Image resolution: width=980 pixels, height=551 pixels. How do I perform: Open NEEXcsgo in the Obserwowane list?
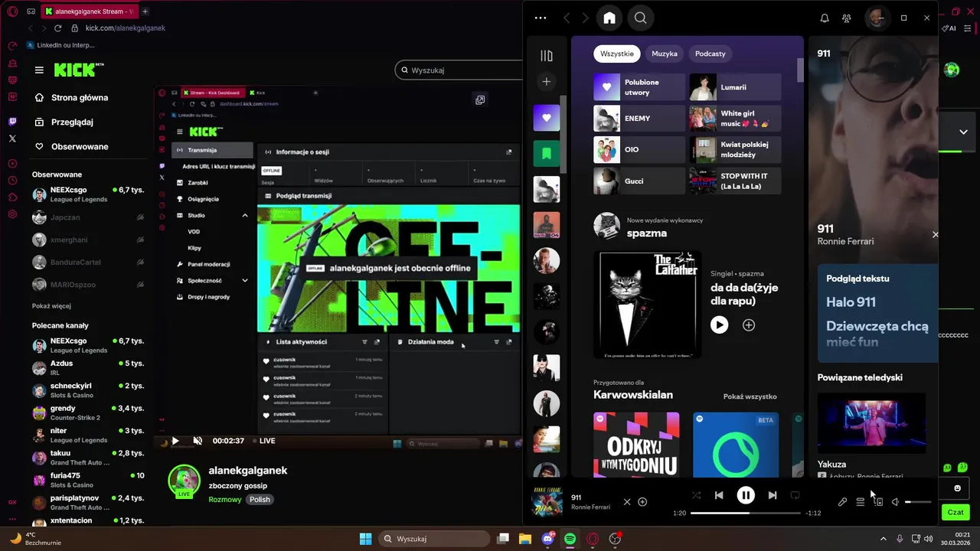(x=88, y=194)
